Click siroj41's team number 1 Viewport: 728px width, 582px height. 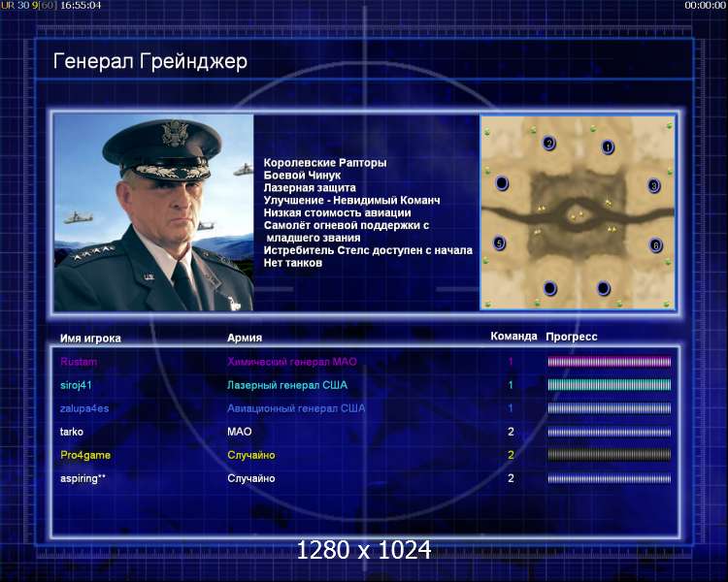511,385
